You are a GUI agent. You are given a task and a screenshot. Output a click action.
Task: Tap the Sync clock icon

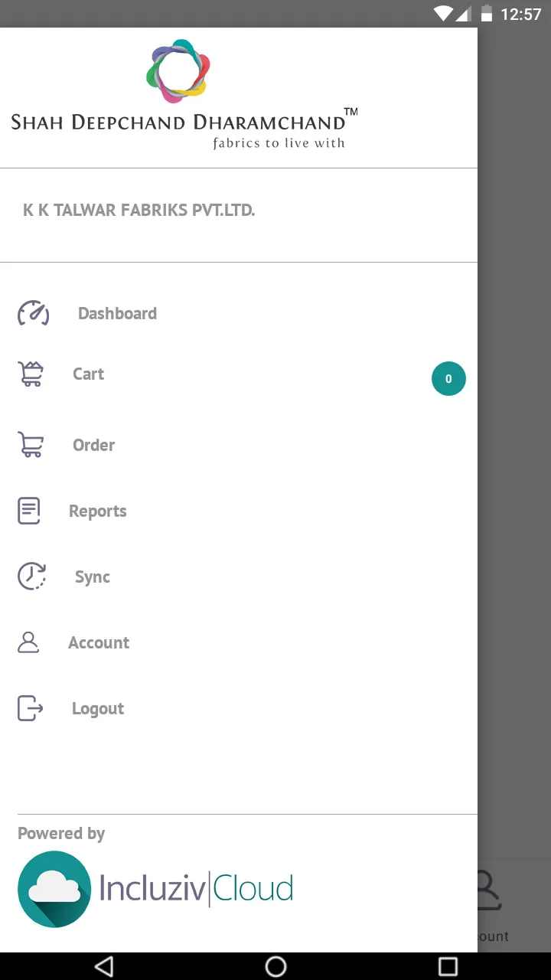(31, 577)
